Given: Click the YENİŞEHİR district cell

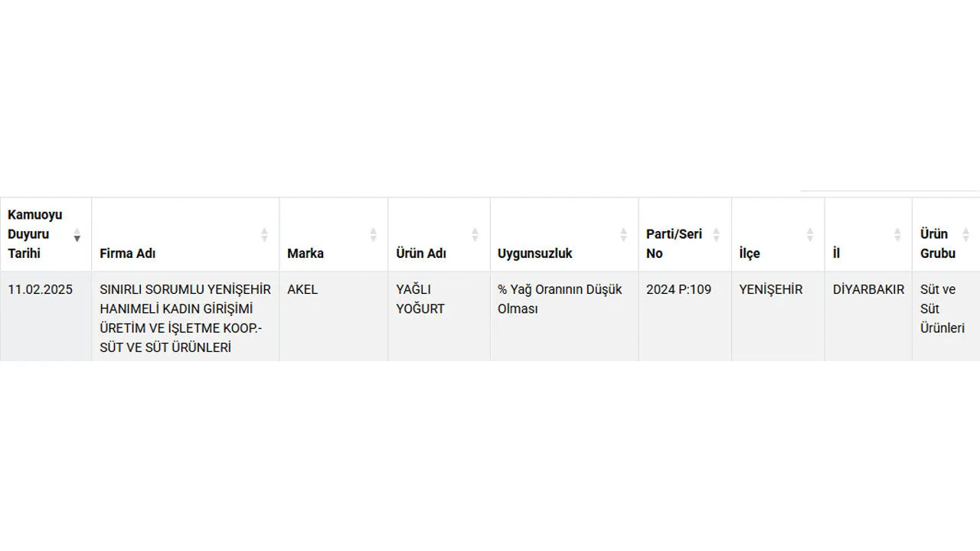Looking at the screenshot, I should click(x=770, y=290).
